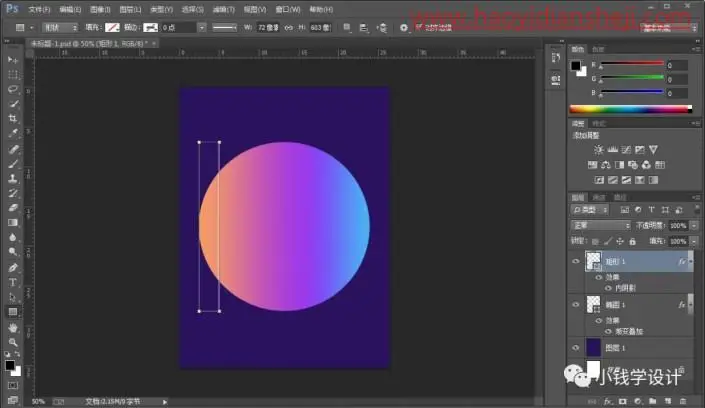Screen dimensions: 705x408
Task: Toggle effects visibility under 矩形 1
Action: coord(598,278)
